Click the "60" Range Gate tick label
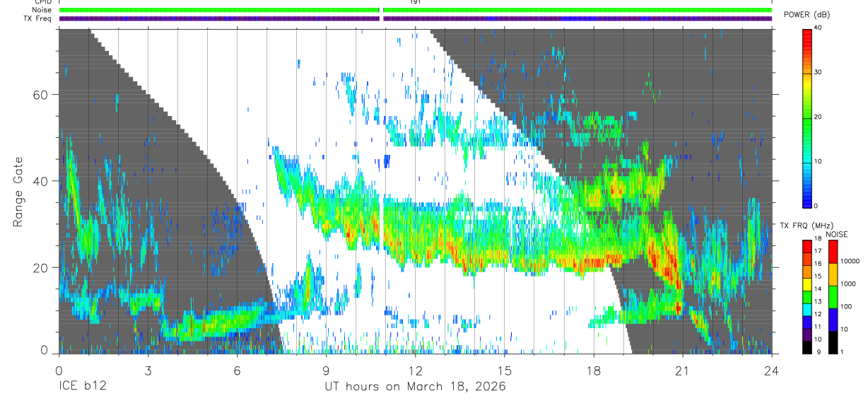This screenshot has height=401, width=868. pyautogui.click(x=42, y=95)
